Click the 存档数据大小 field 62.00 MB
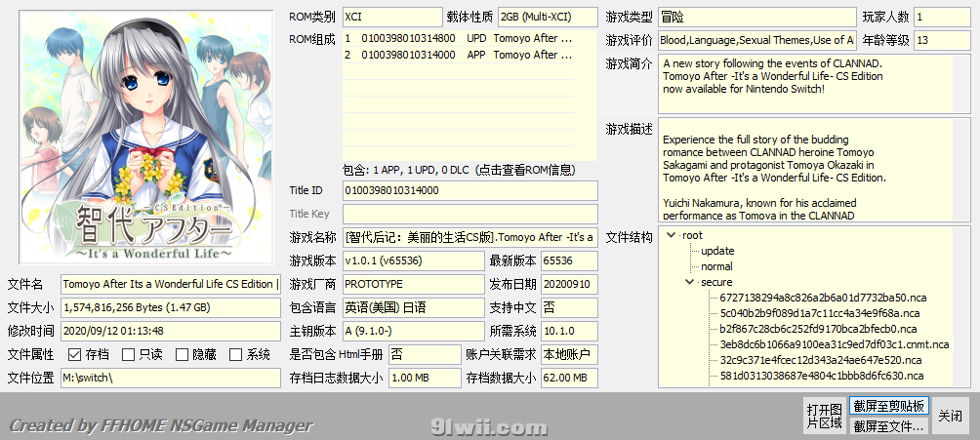Viewport: 980px width, 440px height. click(569, 379)
